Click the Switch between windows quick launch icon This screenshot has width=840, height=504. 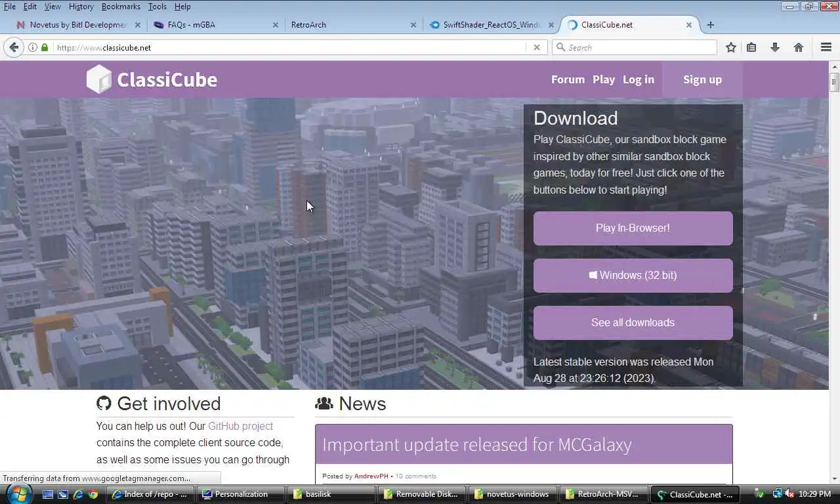tap(63, 494)
